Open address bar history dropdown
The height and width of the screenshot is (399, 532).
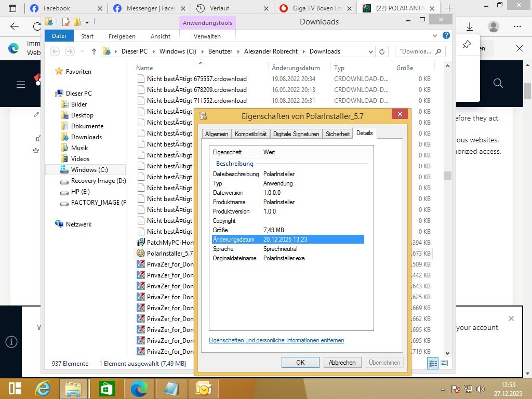[x=370, y=51]
